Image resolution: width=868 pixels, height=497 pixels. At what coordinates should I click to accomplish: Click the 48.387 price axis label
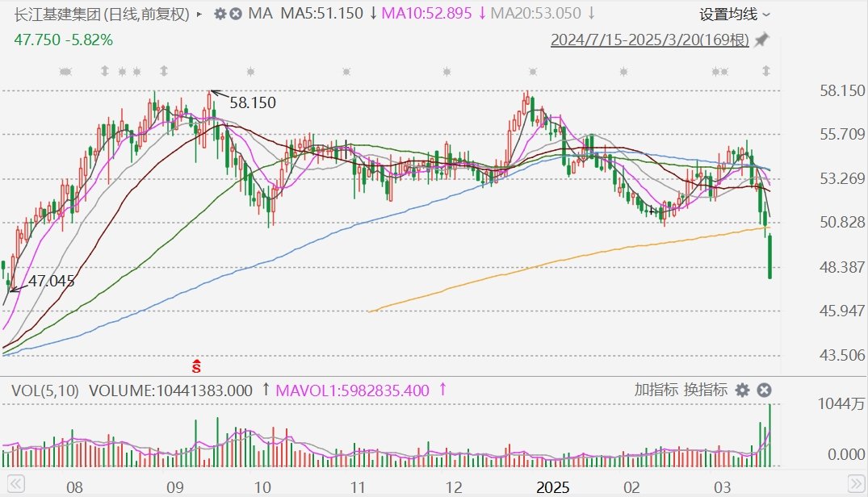click(x=842, y=268)
